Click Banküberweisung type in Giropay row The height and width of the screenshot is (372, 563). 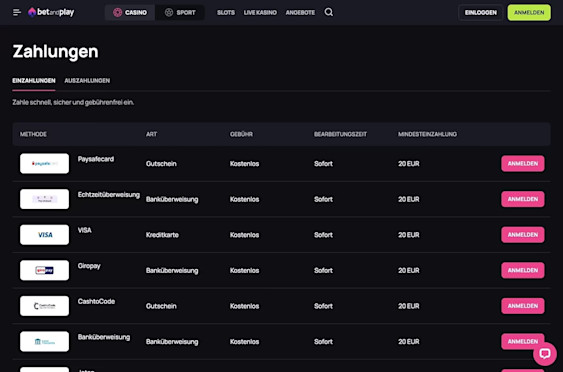172,270
